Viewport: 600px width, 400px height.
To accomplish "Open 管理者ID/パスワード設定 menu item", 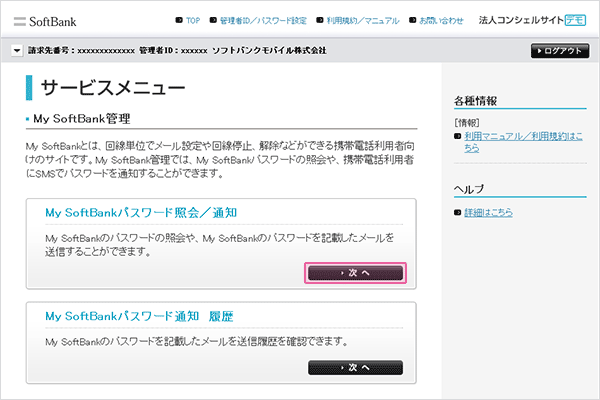I will [x=263, y=21].
